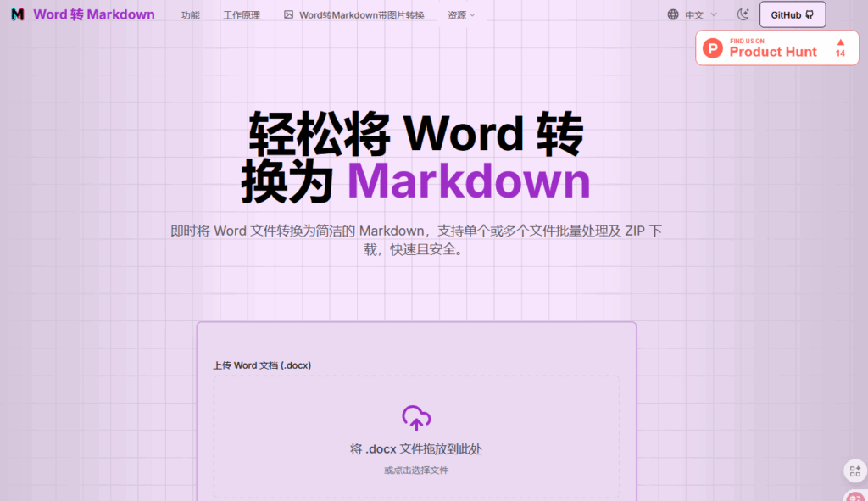Click the purple cloud upload icon
Image resolution: width=868 pixels, height=501 pixels.
click(x=416, y=418)
